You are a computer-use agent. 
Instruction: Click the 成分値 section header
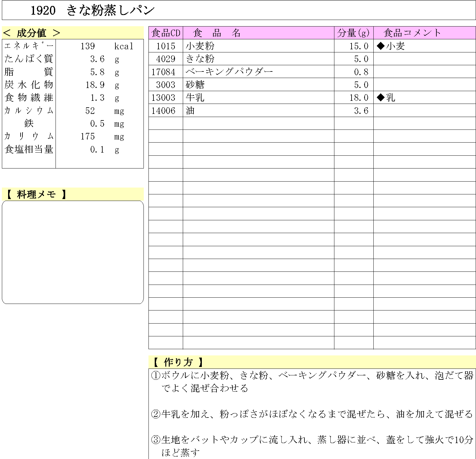(x=32, y=33)
